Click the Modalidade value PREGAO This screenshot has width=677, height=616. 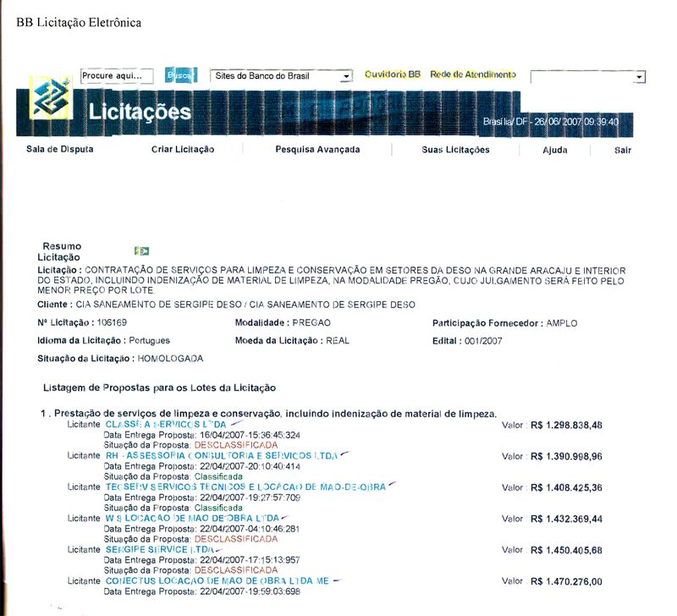[x=311, y=323]
